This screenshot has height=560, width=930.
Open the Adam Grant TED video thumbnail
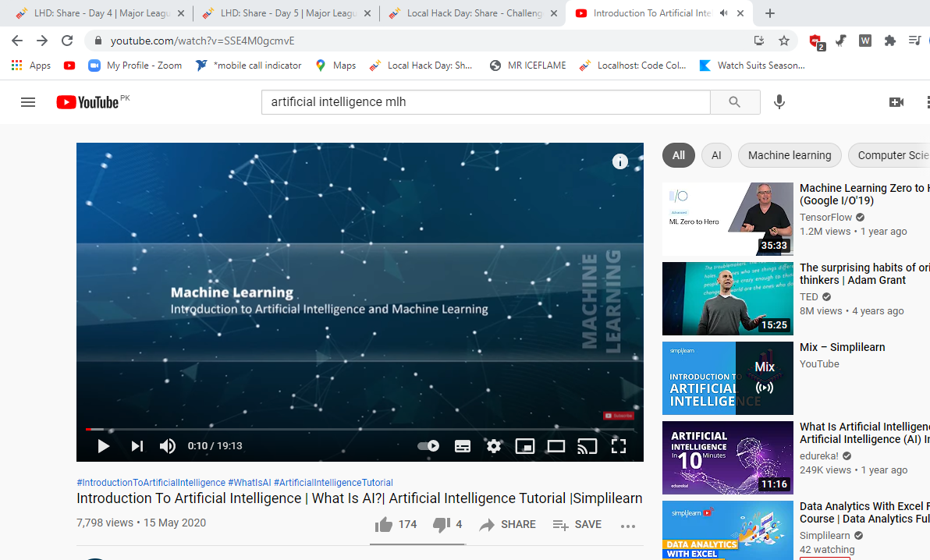point(728,299)
